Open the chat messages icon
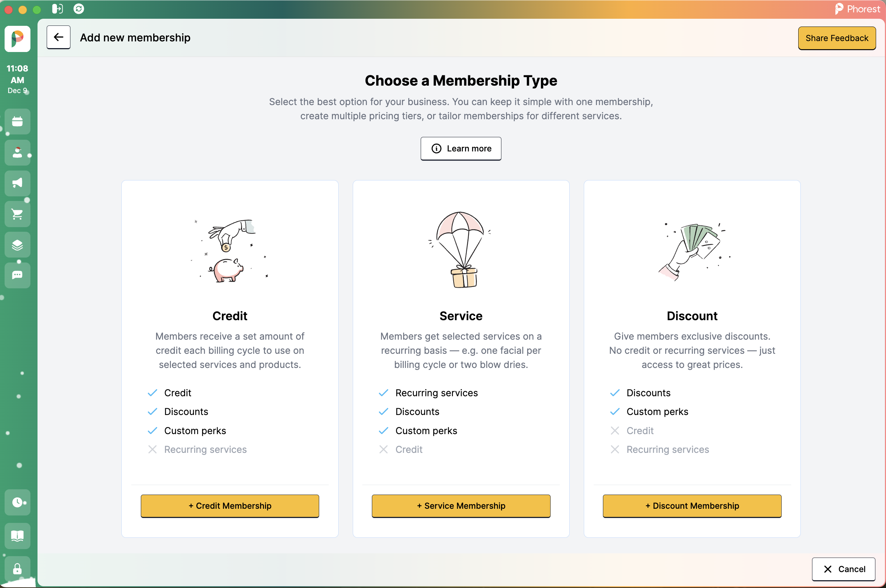This screenshot has height=588, width=886. point(18,276)
